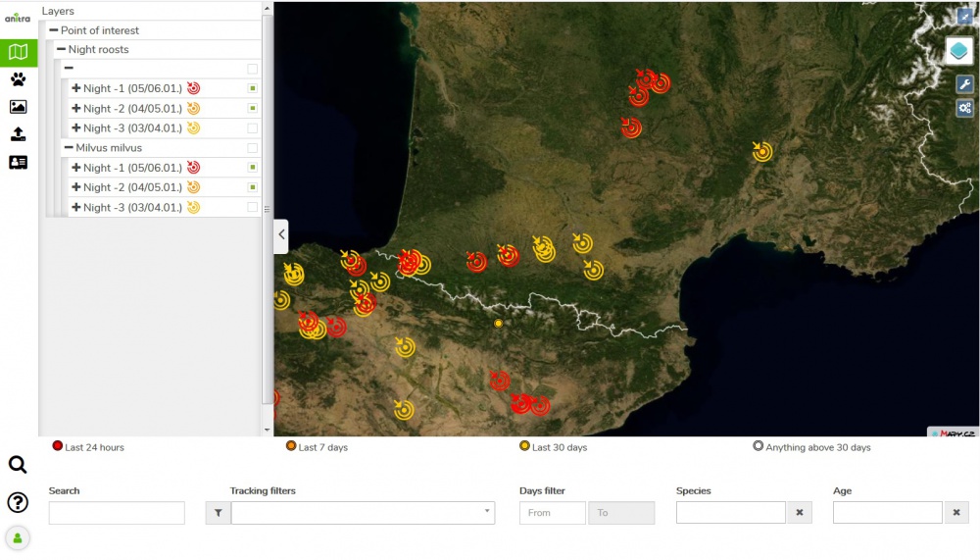
Task: Open the ID card profile icon
Action: click(18, 163)
